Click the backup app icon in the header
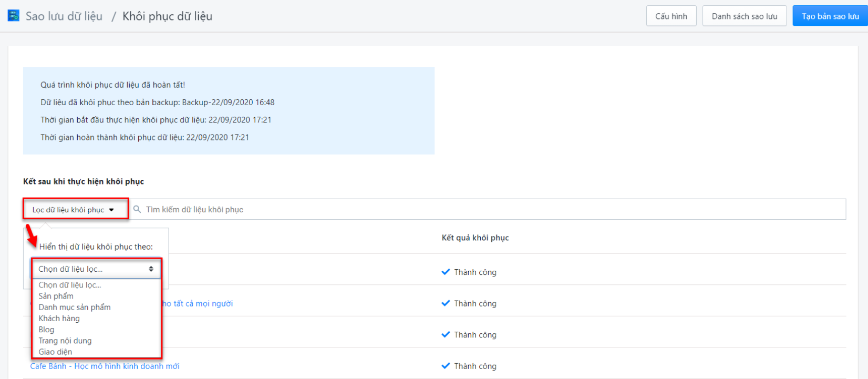This screenshot has width=868, height=379. pos(14,16)
